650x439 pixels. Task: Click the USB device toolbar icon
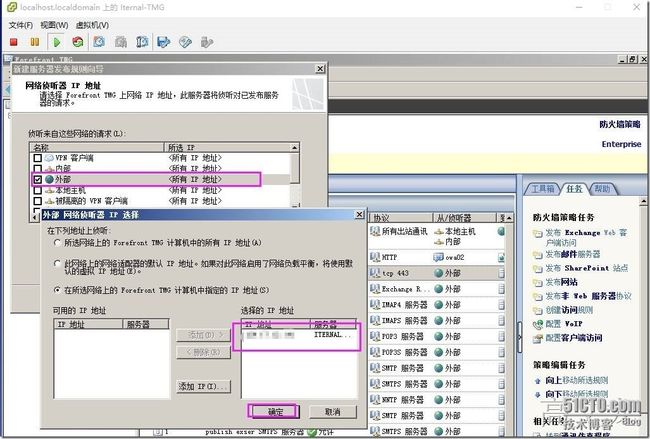pyautogui.click(x=206, y=42)
